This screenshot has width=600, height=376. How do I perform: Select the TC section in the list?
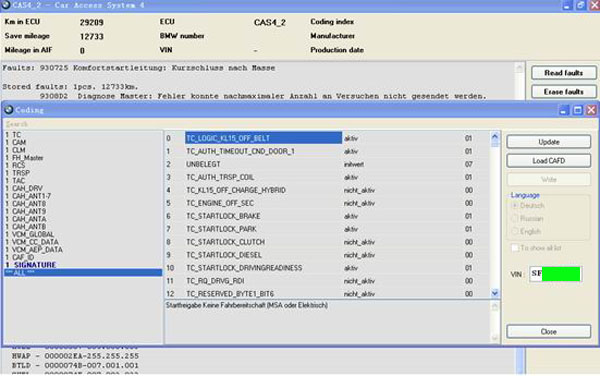click(16, 135)
